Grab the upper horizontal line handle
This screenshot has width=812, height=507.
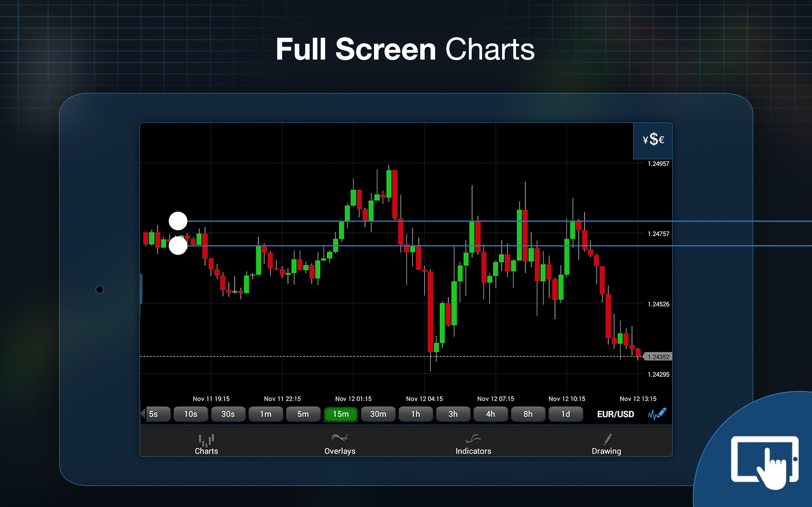178,221
